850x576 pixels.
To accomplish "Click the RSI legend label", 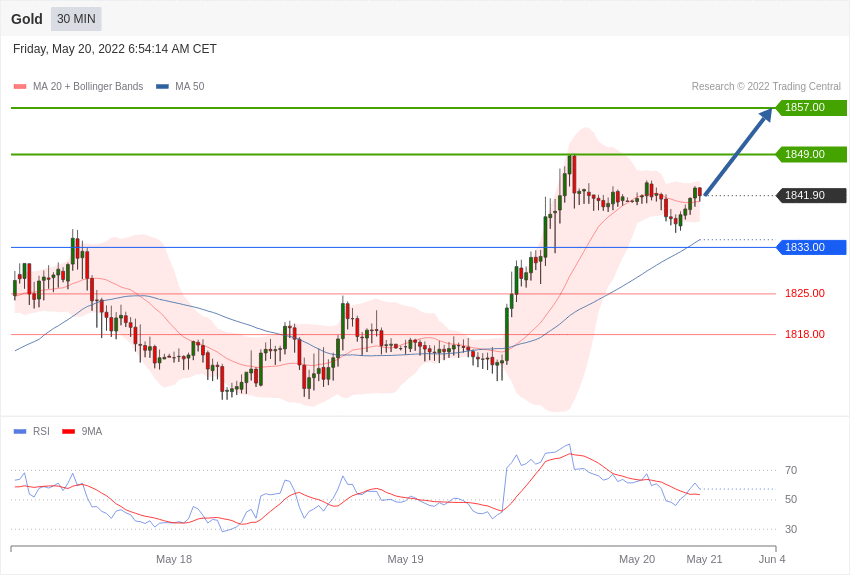I will click(41, 431).
